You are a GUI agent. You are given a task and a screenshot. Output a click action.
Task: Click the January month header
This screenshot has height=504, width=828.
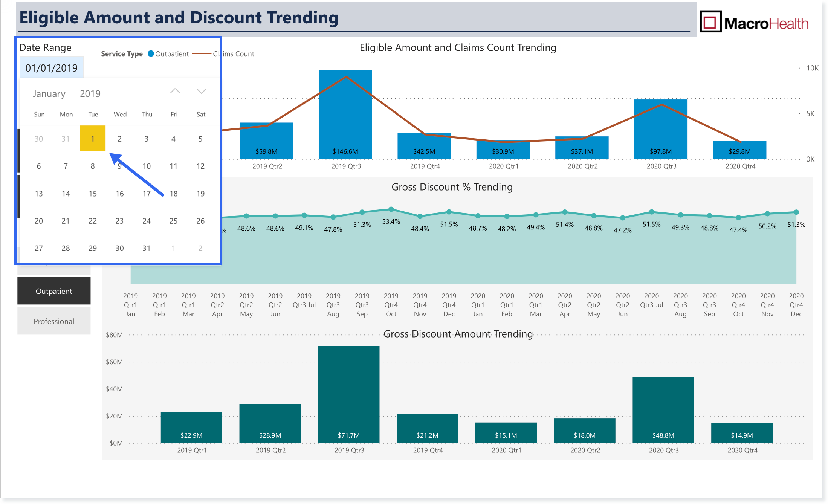point(49,93)
